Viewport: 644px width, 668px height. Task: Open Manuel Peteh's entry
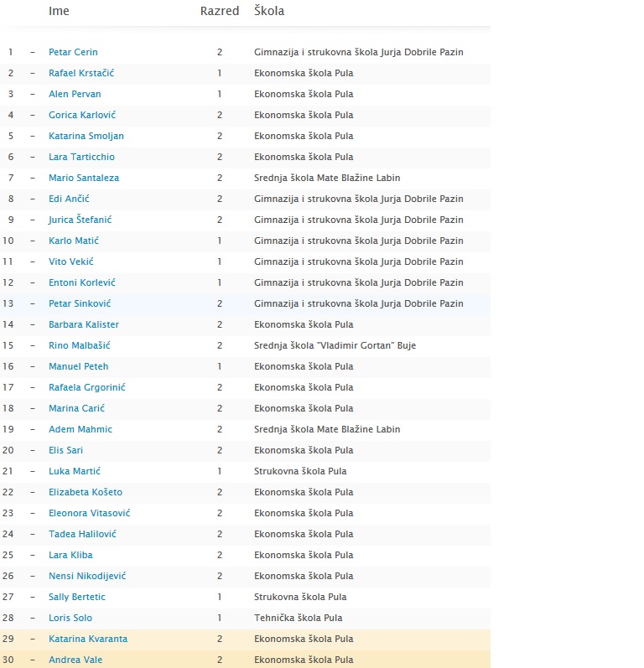(79, 366)
